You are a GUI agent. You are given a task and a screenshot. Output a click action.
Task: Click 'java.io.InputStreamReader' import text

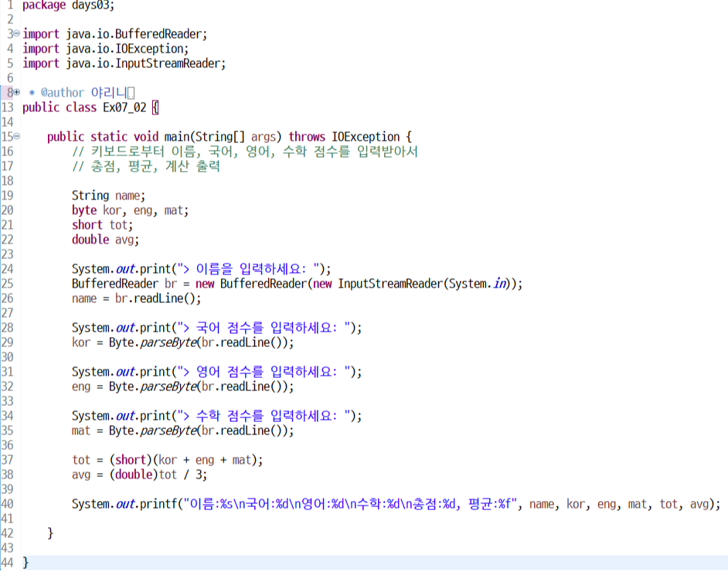[x=143, y=63]
